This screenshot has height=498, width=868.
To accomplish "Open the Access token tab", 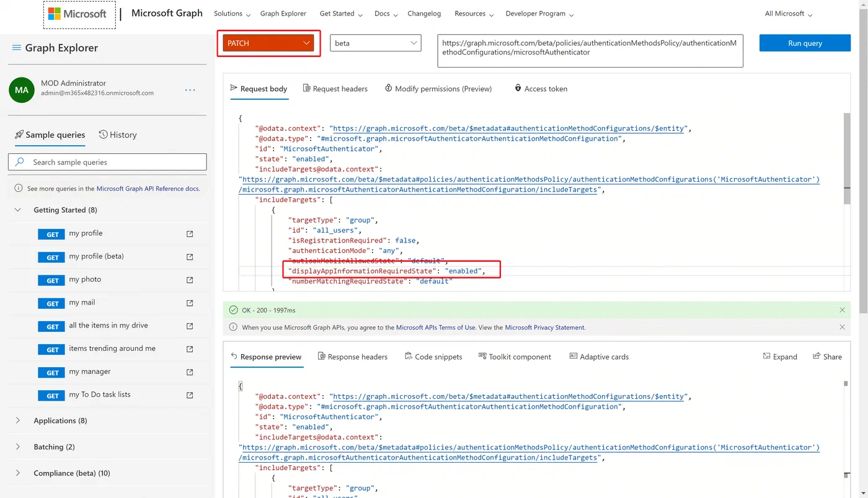I will point(541,89).
